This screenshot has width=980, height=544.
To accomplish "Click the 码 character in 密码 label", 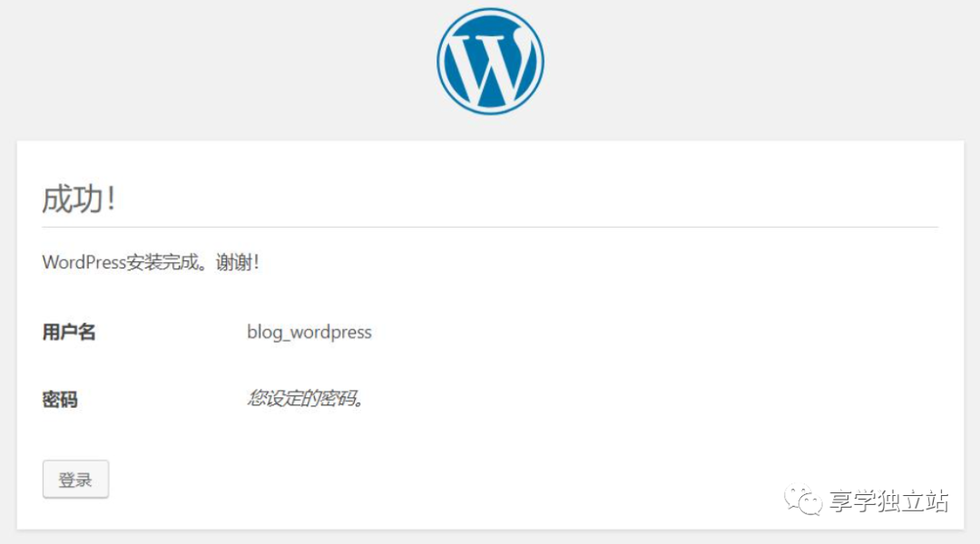I will click(69, 399).
